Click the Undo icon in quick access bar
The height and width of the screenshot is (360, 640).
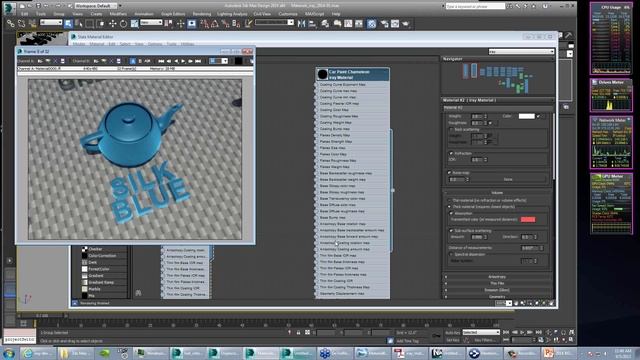(x=47, y=6)
